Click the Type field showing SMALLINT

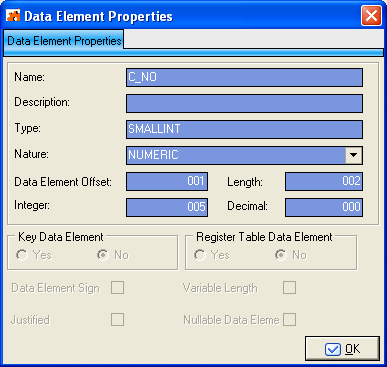tap(244, 129)
